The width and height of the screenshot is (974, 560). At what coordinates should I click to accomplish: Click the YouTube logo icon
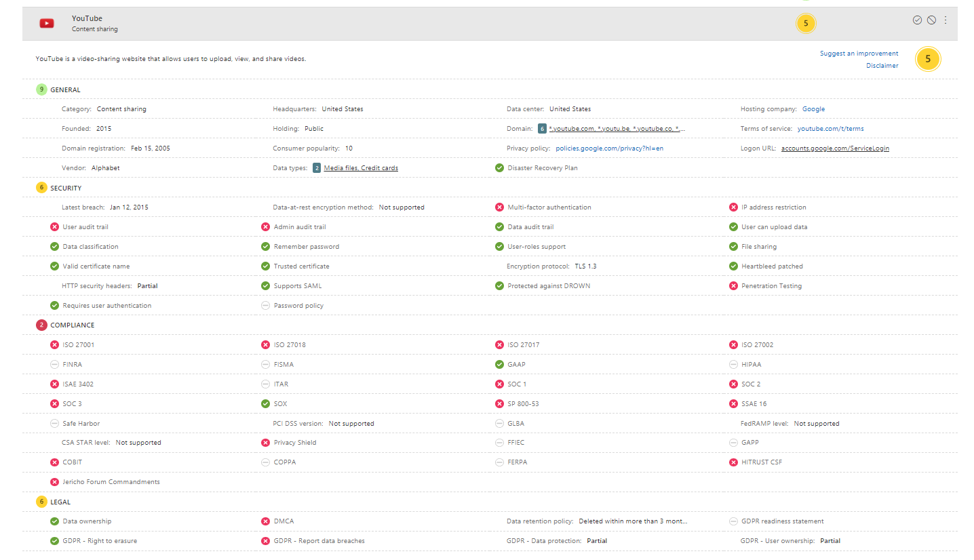(x=46, y=24)
